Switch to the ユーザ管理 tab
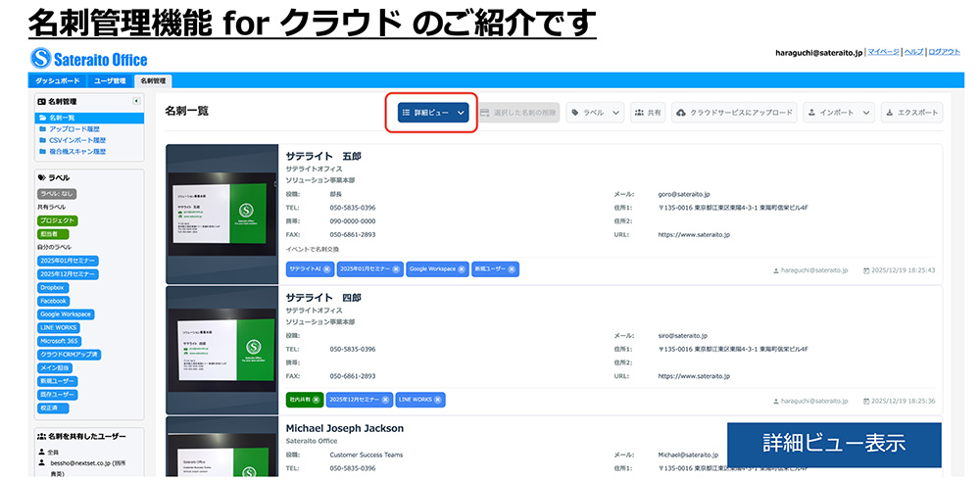980x480 pixels. point(109,80)
